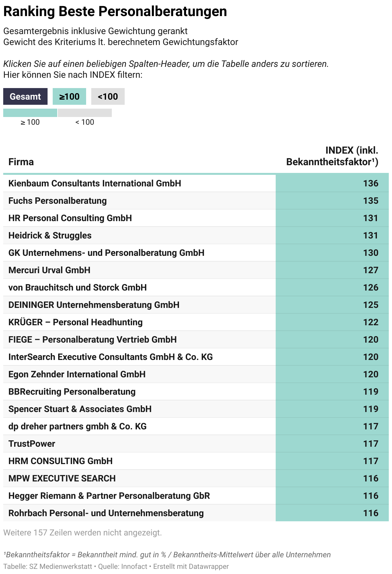
Task: Select Egon Zehnder International GmbH row
Action: tap(77, 374)
